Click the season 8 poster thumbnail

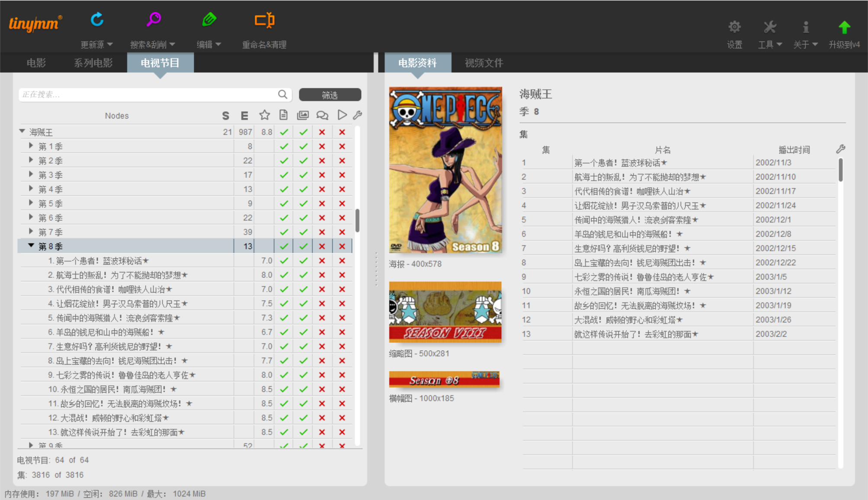[445, 170]
